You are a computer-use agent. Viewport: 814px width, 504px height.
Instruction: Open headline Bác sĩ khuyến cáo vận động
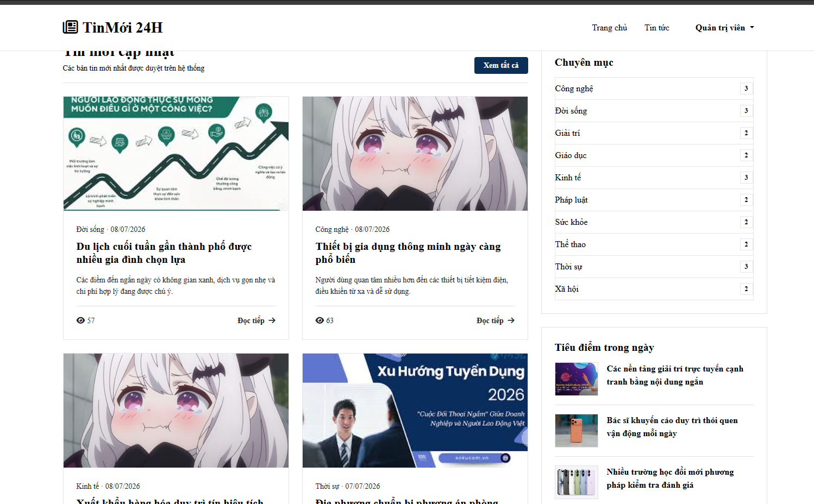point(672,427)
